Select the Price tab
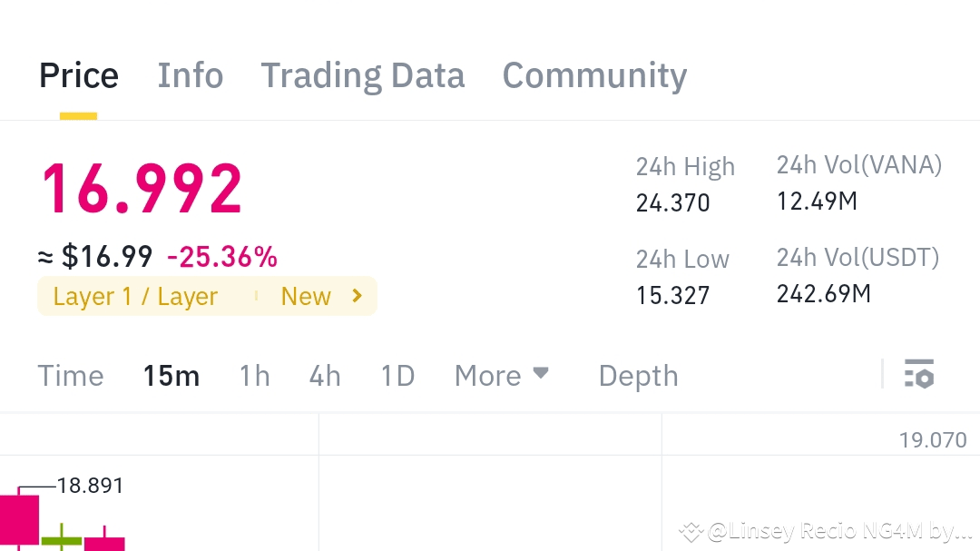 point(79,75)
